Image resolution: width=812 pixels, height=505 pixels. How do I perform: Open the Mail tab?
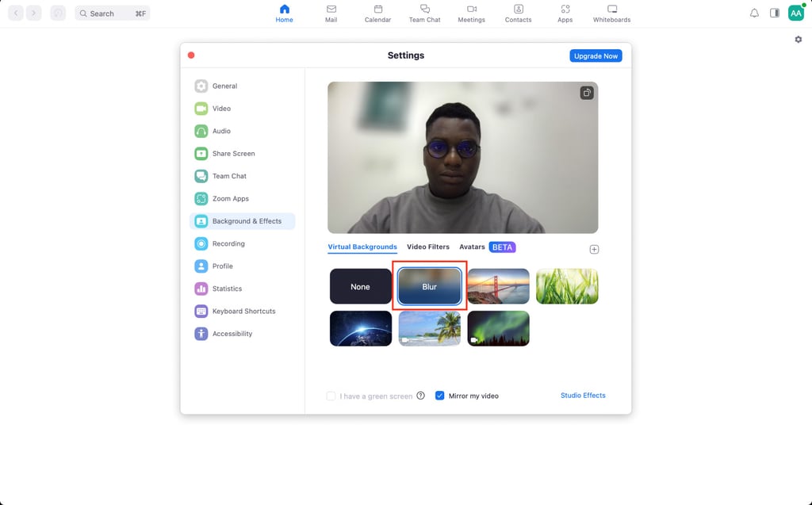click(x=331, y=13)
